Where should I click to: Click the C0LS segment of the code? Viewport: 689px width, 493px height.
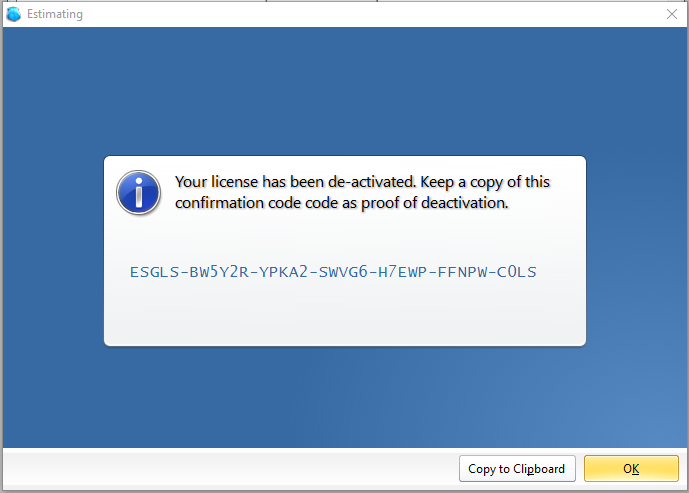point(517,272)
